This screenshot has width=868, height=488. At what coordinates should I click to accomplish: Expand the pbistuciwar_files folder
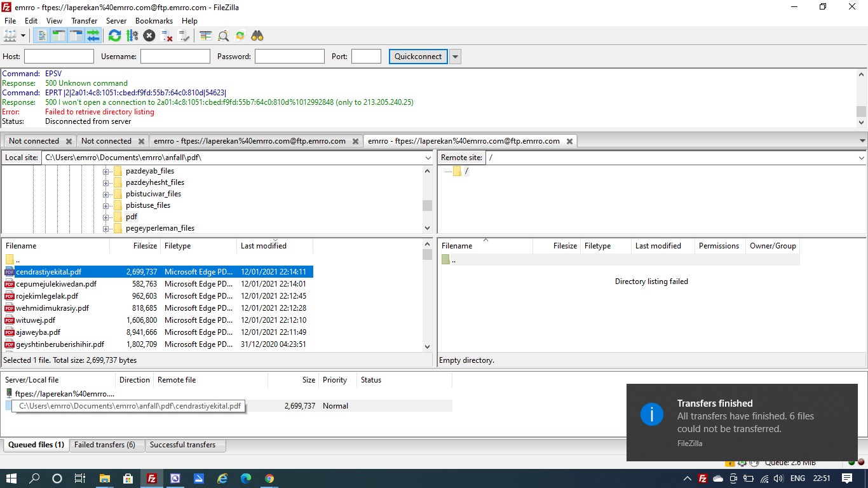[x=106, y=194]
